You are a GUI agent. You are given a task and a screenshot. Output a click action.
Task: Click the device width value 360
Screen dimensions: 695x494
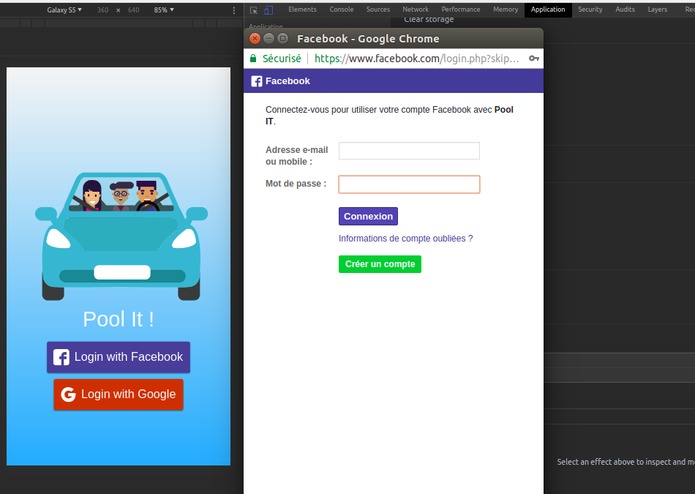(103, 10)
